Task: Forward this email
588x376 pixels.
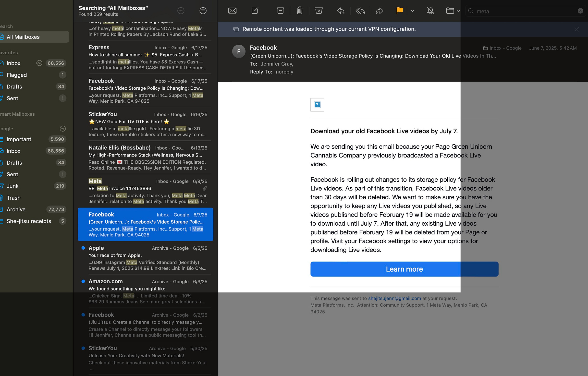Action: tap(379, 11)
